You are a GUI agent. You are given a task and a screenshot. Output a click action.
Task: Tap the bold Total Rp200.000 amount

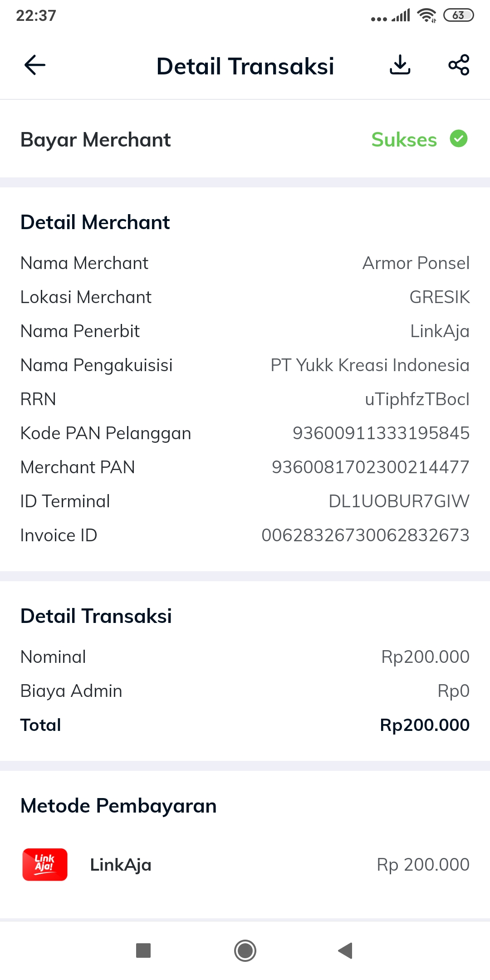click(424, 725)
